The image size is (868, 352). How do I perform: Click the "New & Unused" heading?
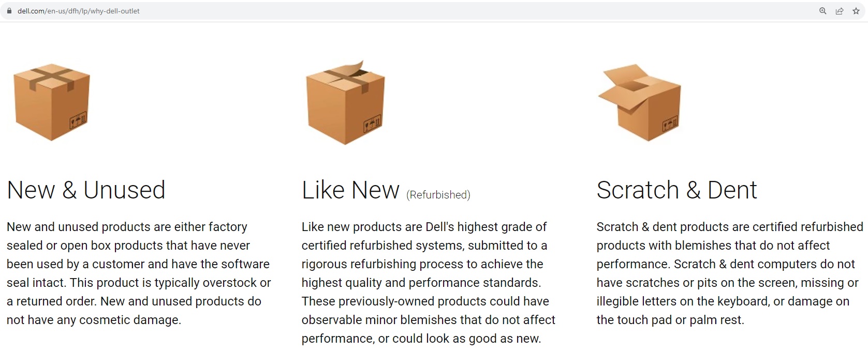(x=86, y=190)
